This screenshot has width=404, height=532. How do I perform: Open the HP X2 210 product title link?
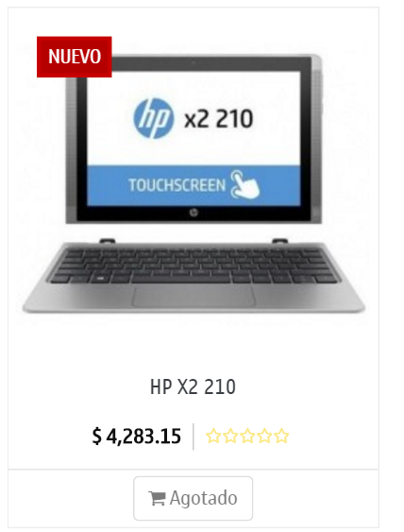(193, 386)
